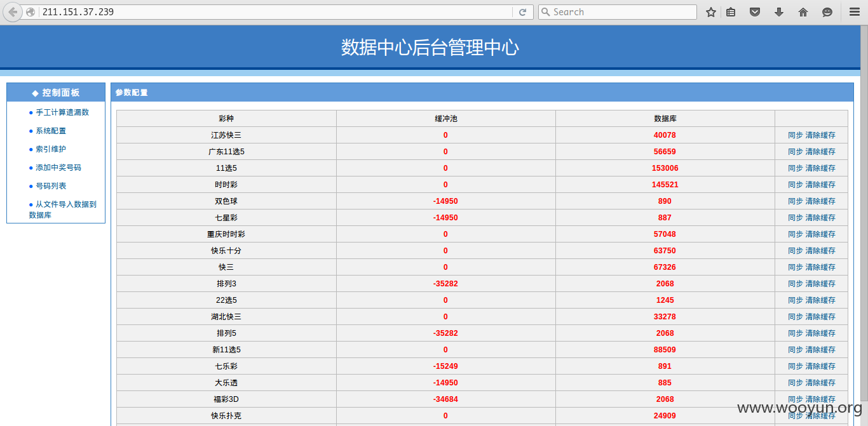Select the database value 887
The image size is (868, 426).
665,218
